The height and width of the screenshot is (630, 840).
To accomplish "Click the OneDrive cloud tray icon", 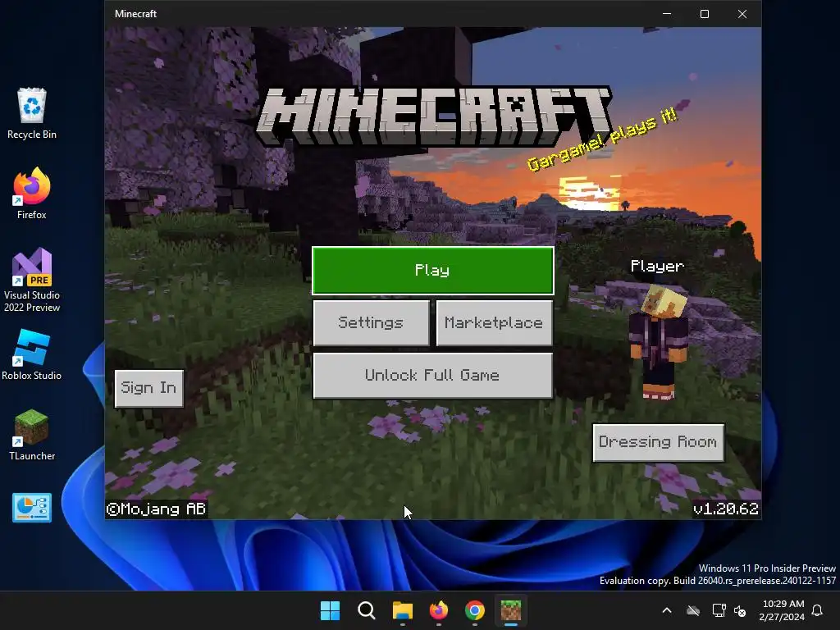I will [x=693, y=610].
